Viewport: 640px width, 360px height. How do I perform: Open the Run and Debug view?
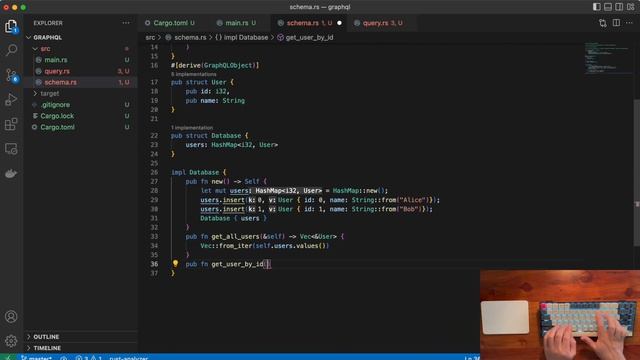(11, 100)
